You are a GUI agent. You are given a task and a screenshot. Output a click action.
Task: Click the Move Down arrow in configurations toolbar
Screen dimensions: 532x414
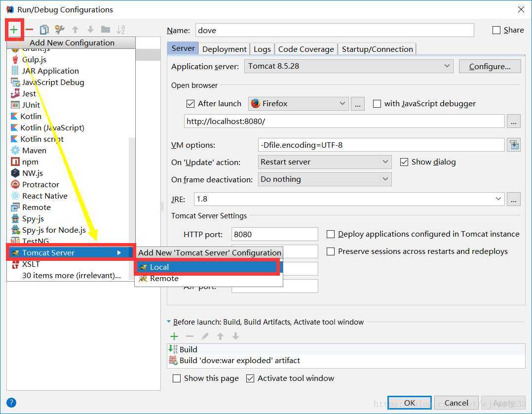(x=90, y=30)
